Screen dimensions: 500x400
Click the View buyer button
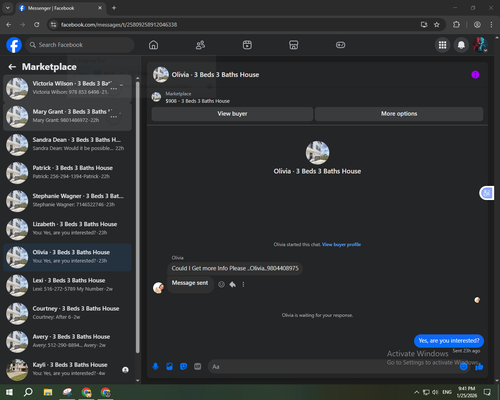click(x=232, y=114)
